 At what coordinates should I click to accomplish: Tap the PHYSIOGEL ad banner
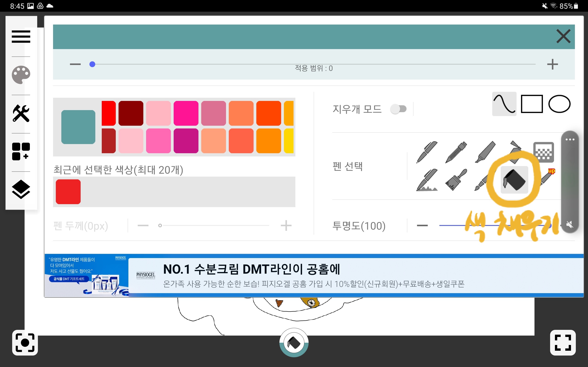click(x=314, y=276)
